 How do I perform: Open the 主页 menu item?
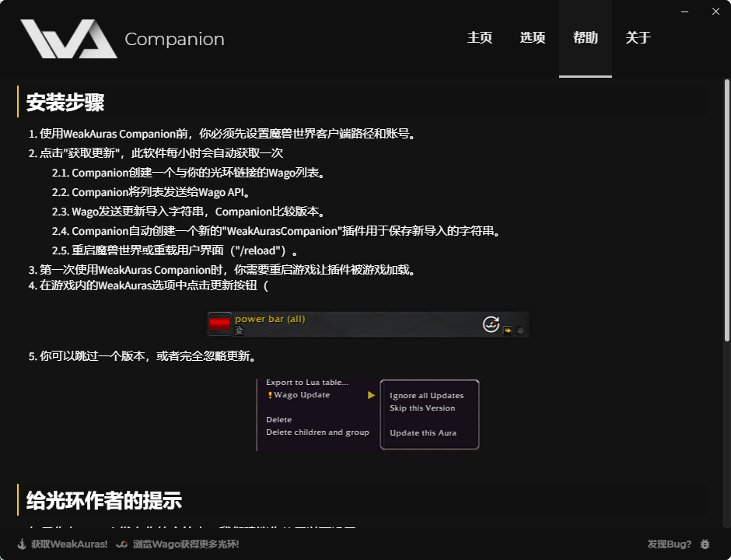[480, 37]
